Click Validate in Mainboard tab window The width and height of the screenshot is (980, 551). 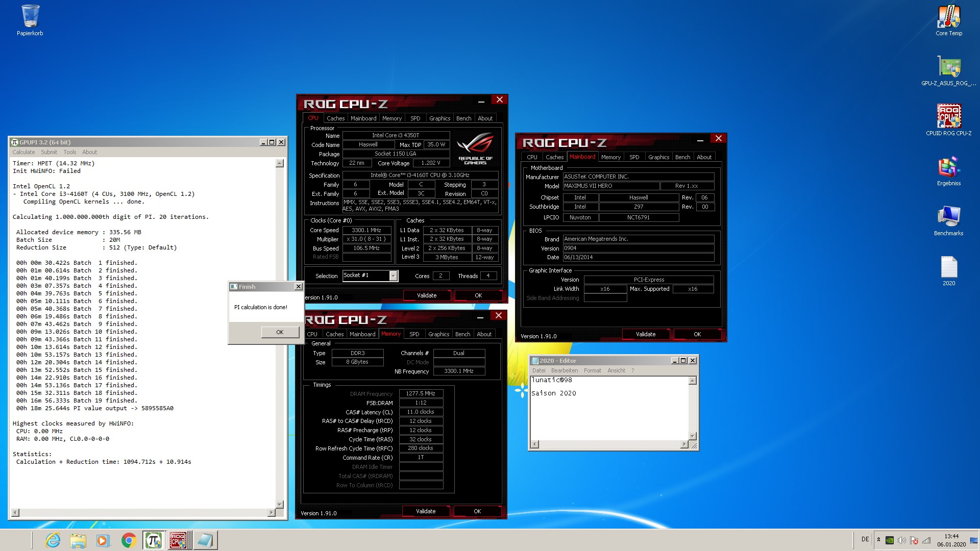(x=646, y=334)
